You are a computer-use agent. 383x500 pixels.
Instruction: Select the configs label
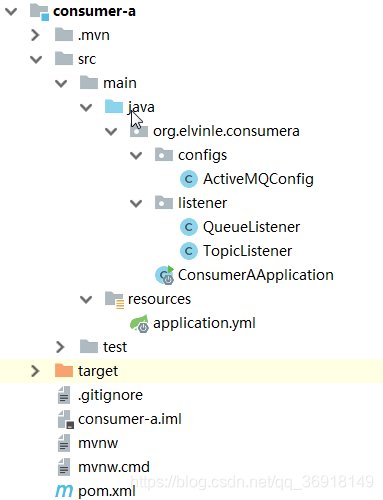pos(203,155)
